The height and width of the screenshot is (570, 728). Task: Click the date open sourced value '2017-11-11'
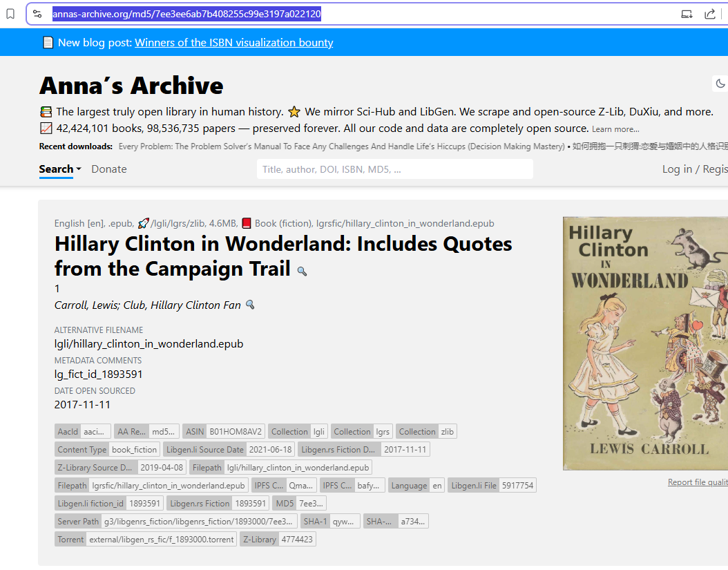[82, 405]
